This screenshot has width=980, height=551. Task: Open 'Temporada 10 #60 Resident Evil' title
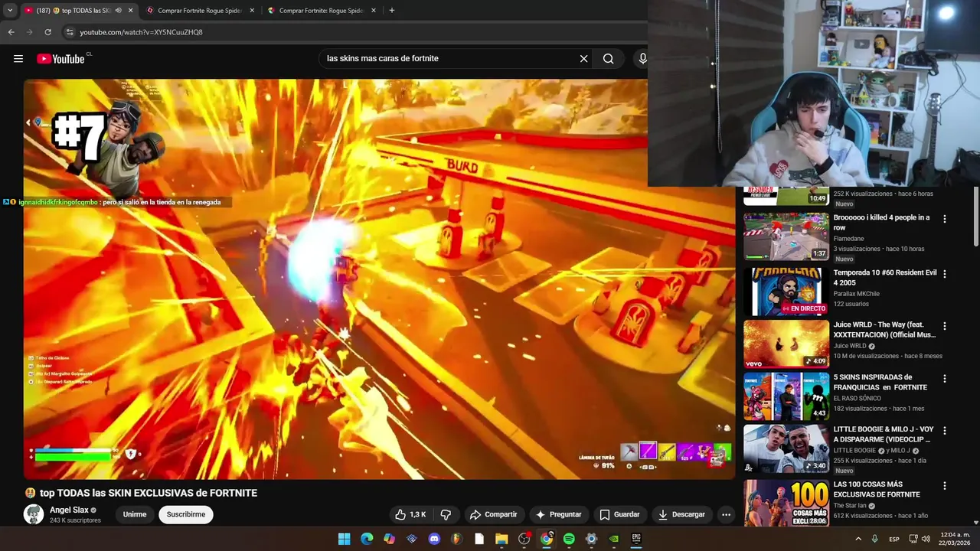click(885, 278)
